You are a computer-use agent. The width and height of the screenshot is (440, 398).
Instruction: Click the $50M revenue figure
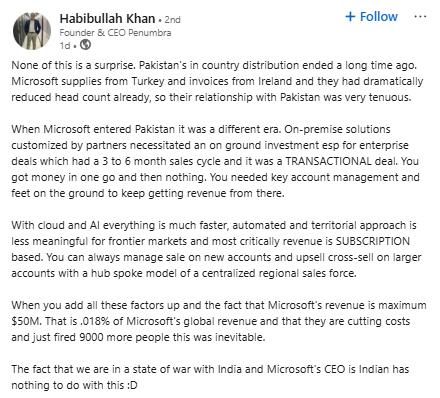coord(27,321)
